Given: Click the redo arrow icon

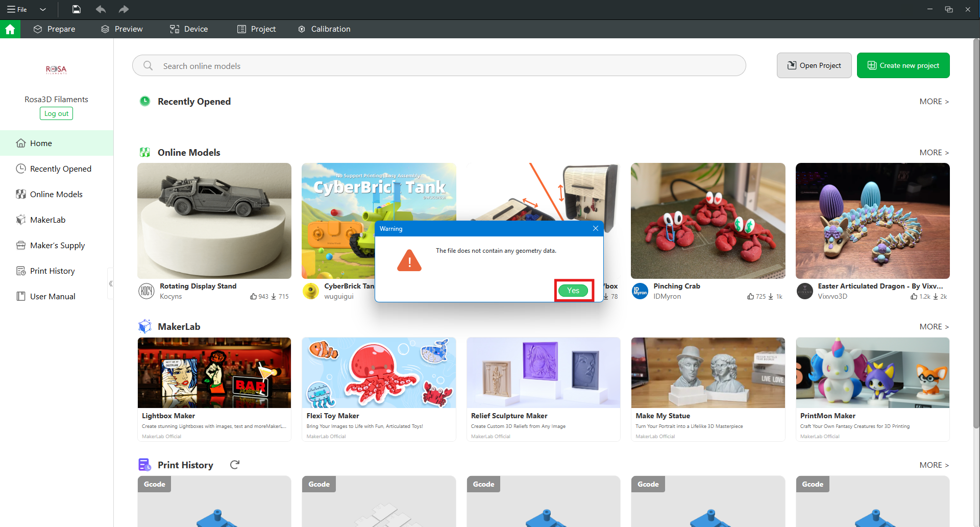Looking at the screenshot, I should (124, 9).
